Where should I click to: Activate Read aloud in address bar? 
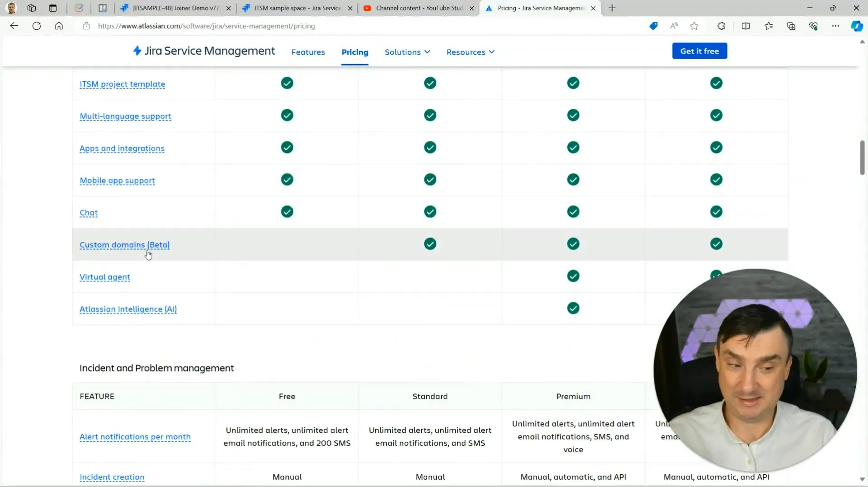(x=674, y=26)
